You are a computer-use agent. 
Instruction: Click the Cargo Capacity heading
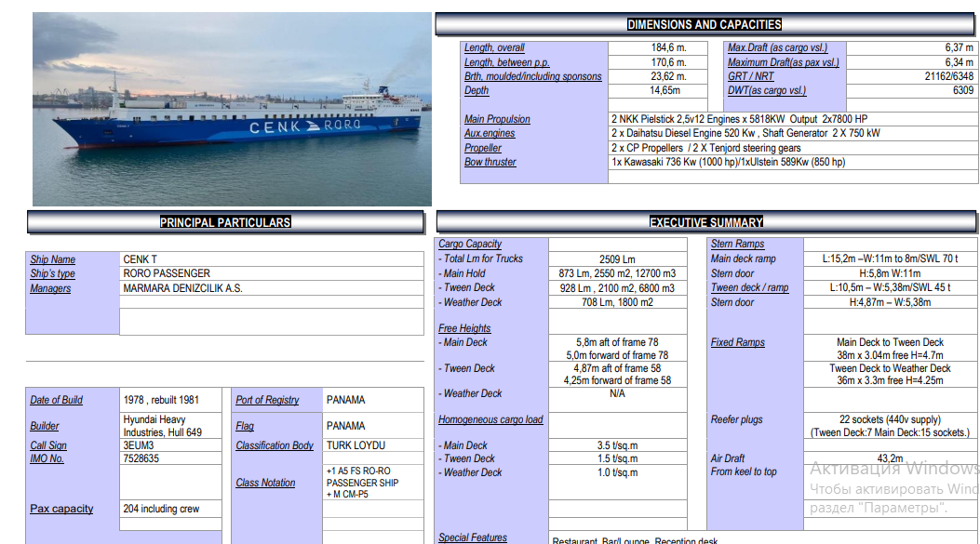[470, 244]
